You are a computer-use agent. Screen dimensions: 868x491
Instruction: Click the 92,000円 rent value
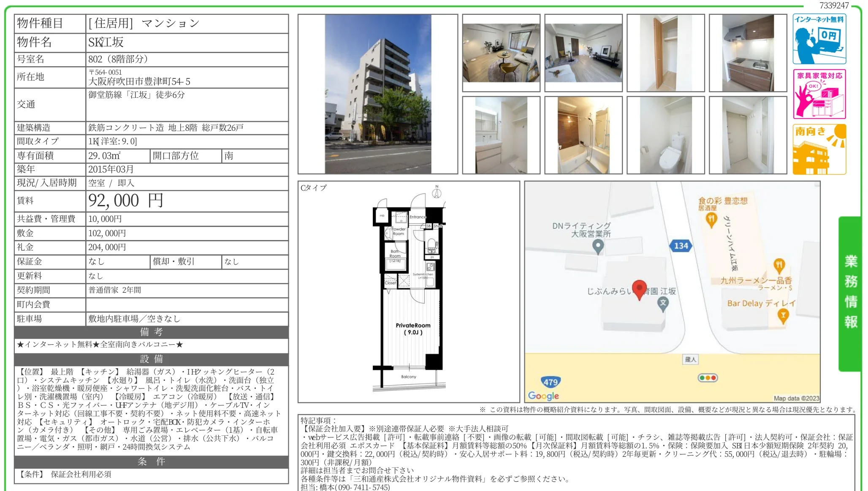[x=125, y=200]
